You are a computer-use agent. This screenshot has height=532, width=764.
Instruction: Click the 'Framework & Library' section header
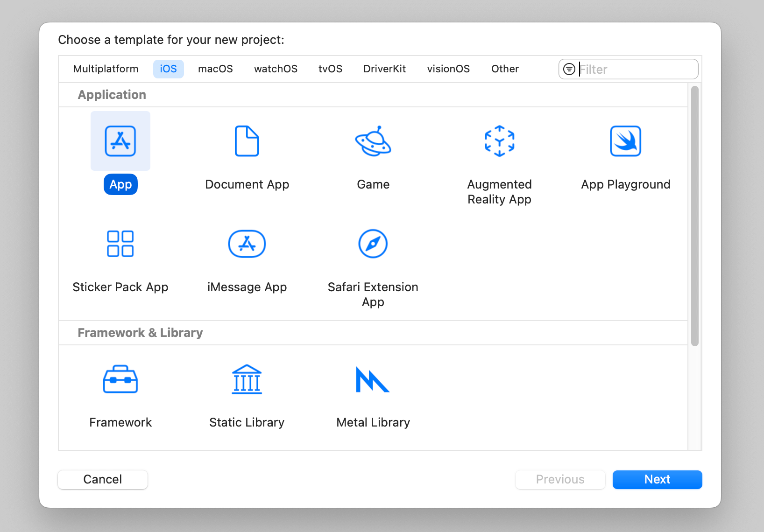tap(140, 333)
